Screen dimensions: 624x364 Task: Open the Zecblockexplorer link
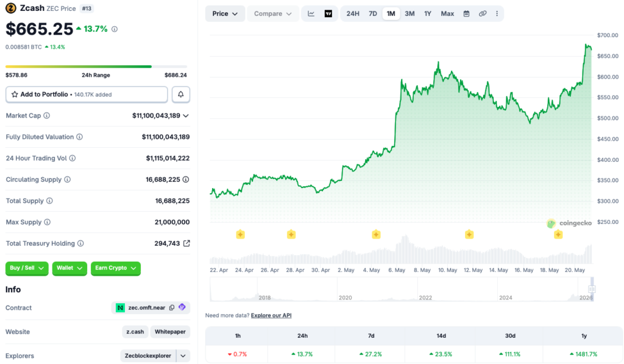coord(148,355)
